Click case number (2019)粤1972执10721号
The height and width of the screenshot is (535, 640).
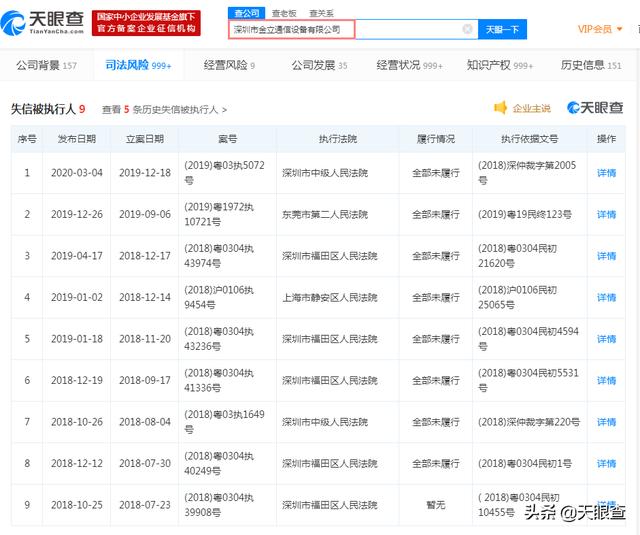tap(219, 214)
